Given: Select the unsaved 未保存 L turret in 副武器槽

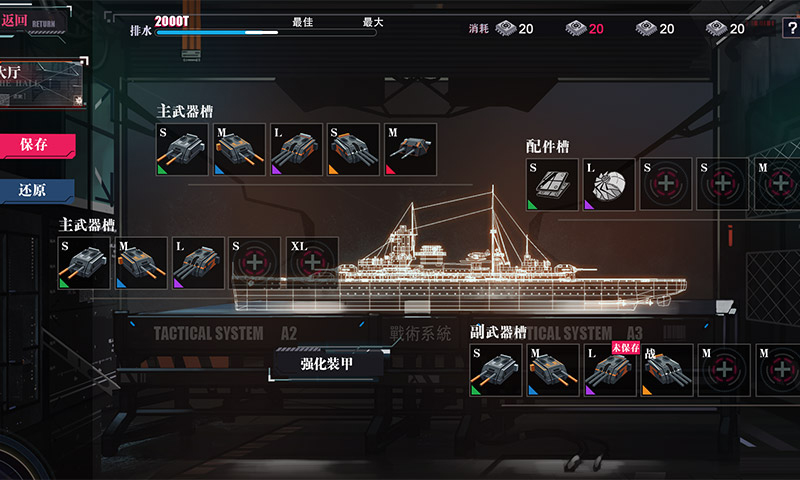Looking at the screenshot, I should [x=610, y=370].
